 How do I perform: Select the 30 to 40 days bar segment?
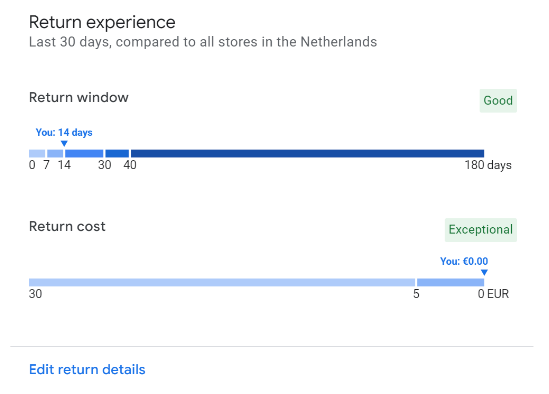[x=117, y=153]
